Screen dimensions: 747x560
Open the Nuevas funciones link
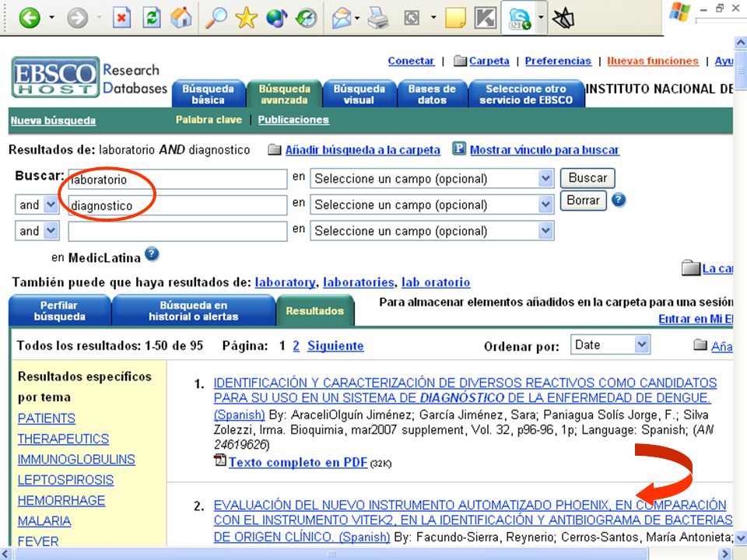[x=653, y=61]
